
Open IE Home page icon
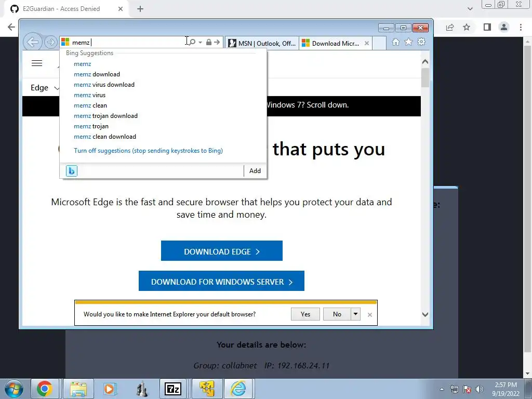395,42
